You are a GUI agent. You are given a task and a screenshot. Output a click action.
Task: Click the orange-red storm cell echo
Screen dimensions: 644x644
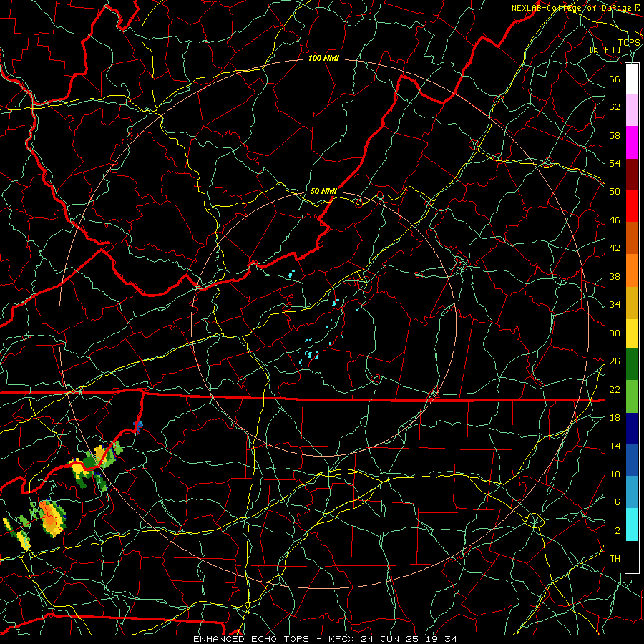(x=51, y=518)
